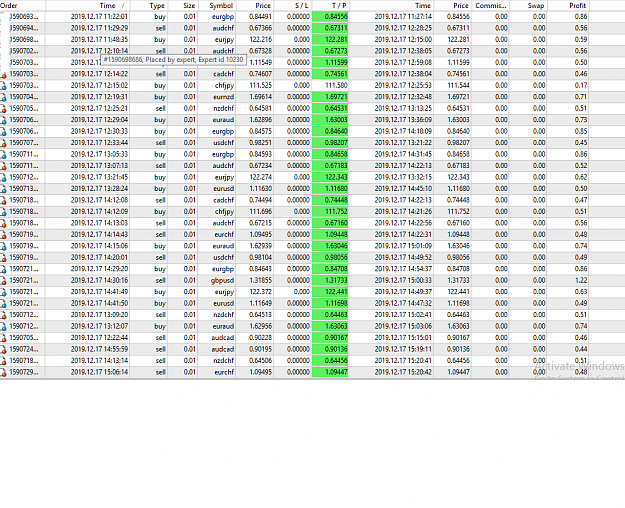Viewport: 625px width, 508px height.
Task: Click green T/P cell 122.281
Action: (330, 40)
